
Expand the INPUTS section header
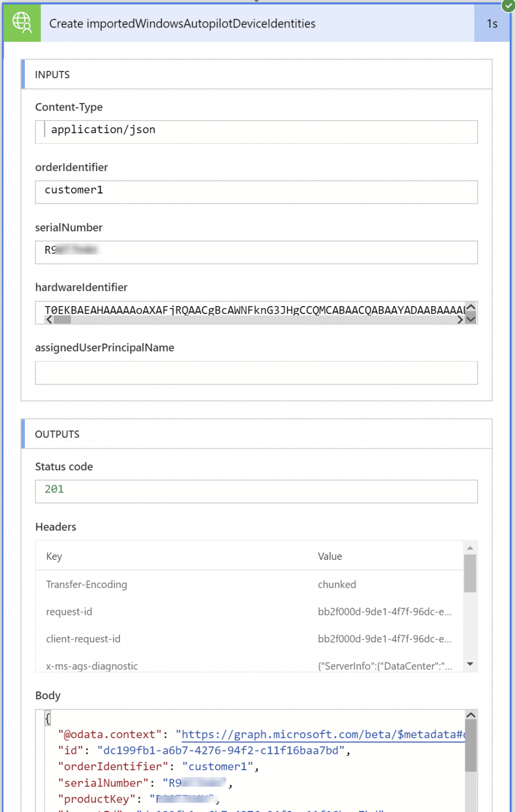(52, 75)
